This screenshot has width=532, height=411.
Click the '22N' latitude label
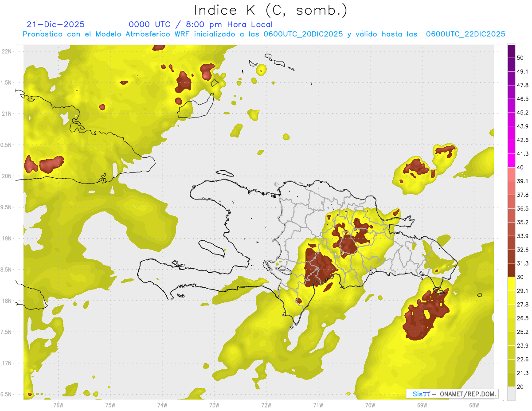point(7,51)
